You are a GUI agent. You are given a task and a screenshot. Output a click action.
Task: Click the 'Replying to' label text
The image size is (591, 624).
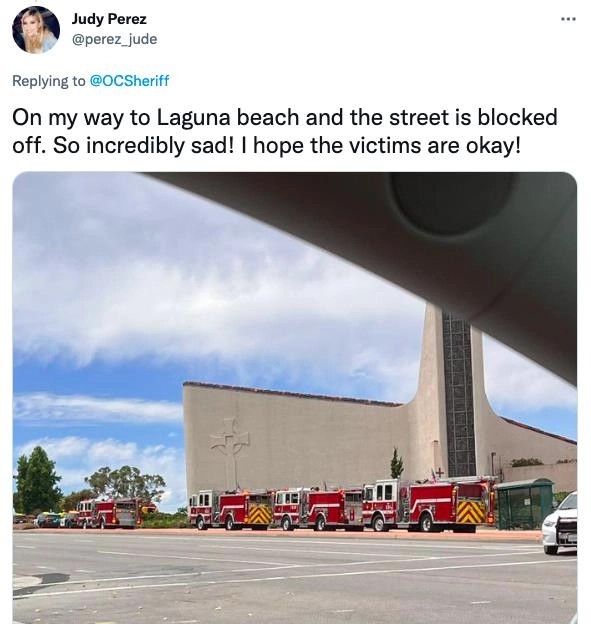49,81
